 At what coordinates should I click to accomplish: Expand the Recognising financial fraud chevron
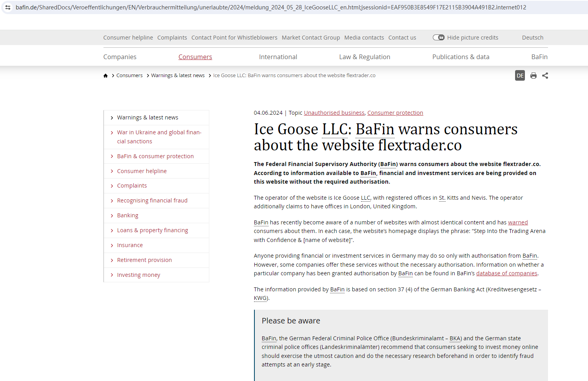(112, 201)
